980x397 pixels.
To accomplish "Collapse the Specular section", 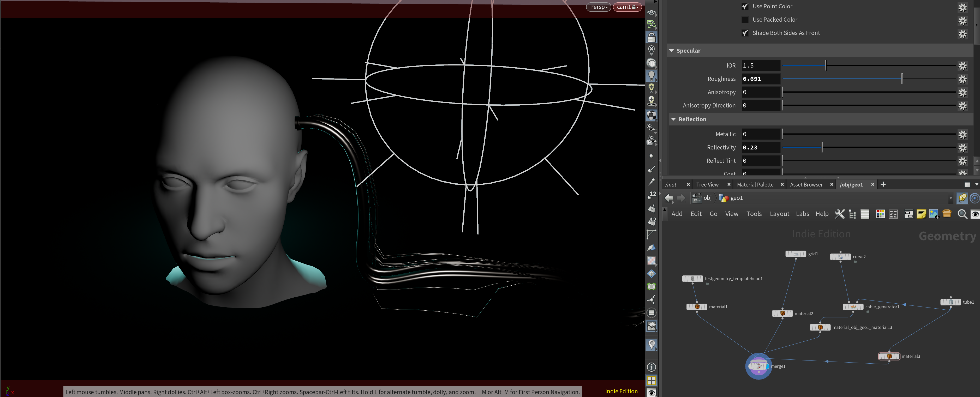I will click(672, 51).
